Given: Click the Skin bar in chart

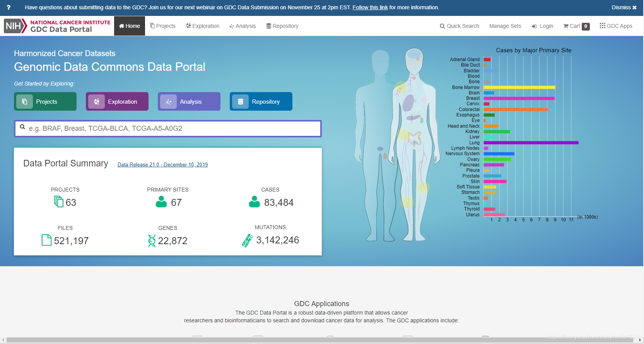Looking at the screenshot, I should tap(495, 181).
